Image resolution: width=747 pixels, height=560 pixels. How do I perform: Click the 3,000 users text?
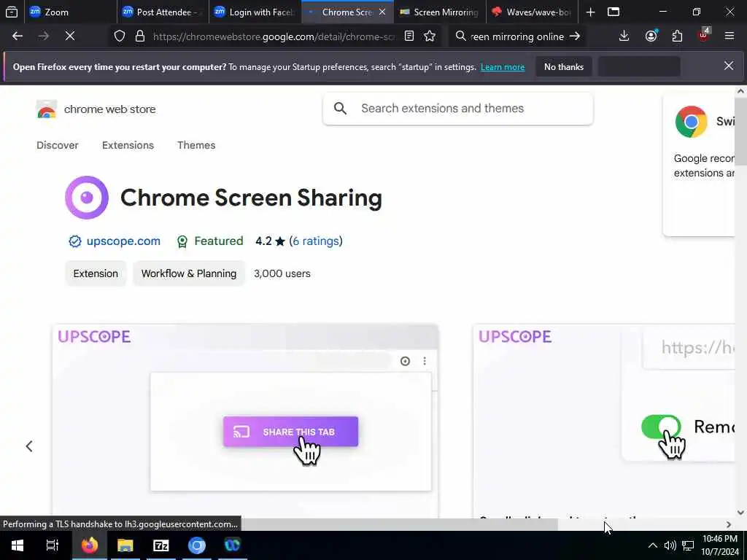pos(282,273)
